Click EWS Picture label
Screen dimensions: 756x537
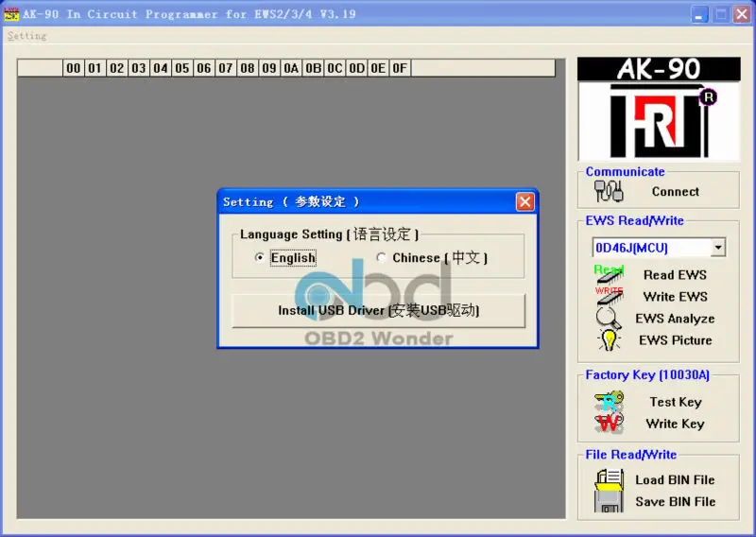click(x=675, y=340)
